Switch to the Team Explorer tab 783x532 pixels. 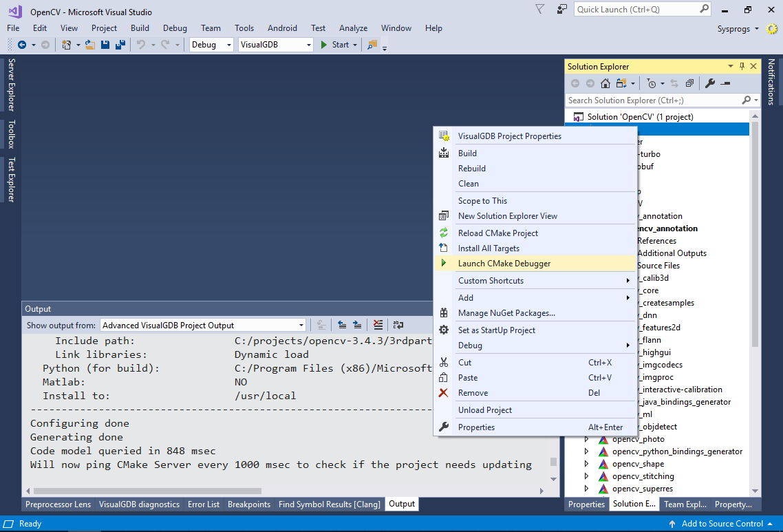pyautogui.click(x=685, y=504)
